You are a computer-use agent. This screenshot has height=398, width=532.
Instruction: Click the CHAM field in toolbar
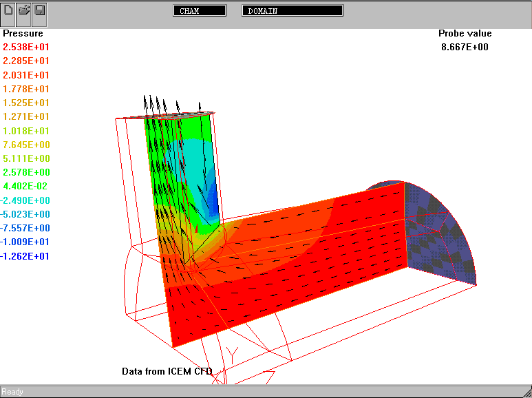pos(200,11)
